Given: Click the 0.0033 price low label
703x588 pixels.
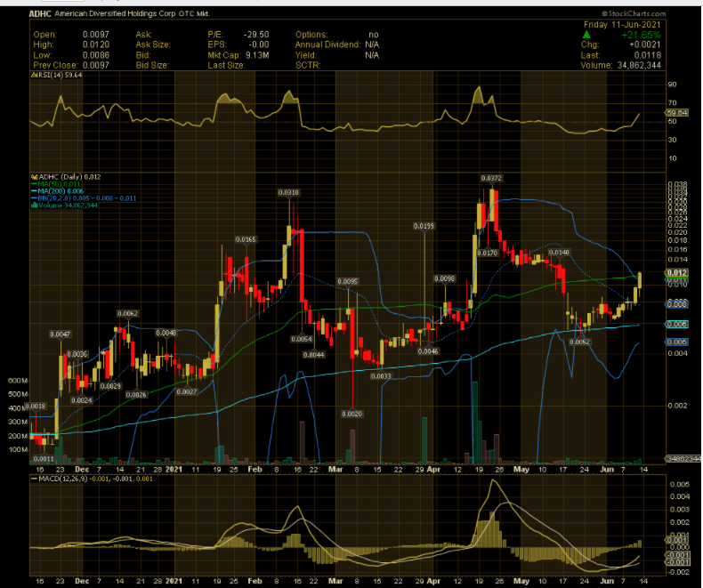Looking at the screenshot, I should pos(381,376).
